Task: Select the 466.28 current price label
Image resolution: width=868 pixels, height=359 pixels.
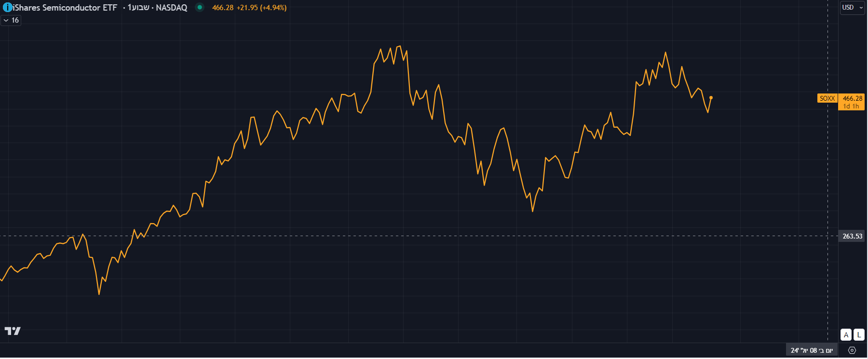Action: tap(852, 98)
